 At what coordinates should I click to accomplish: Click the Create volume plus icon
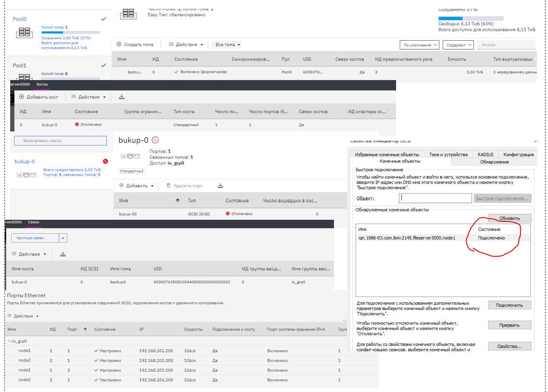point(119,44)
